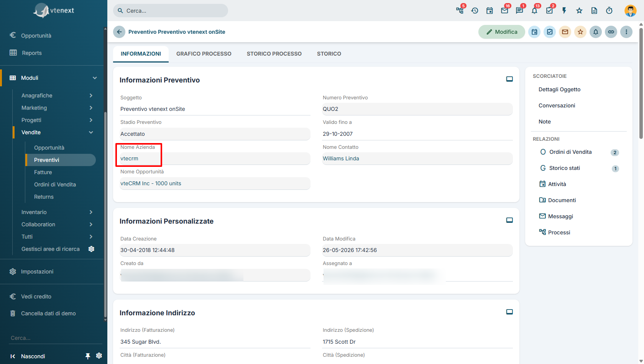This screenshot has width=644, height=364.
Task: Click the Modifica button
Action: pyautogui.click(x=502, y=32)
